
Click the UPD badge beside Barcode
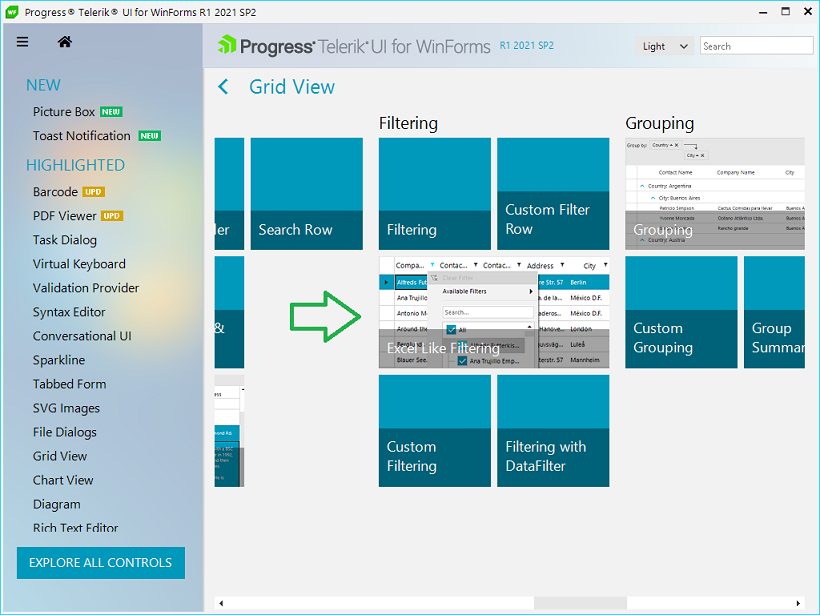94,192
